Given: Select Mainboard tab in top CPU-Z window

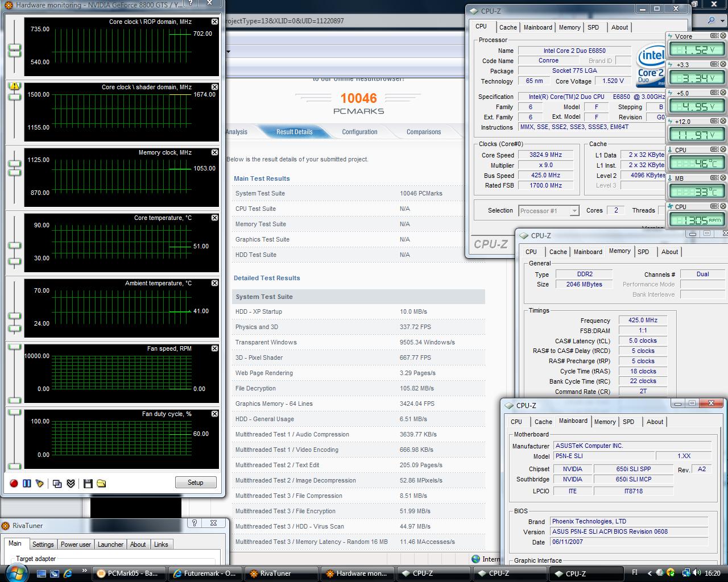Looking at the screenshot, I should [x=537, y=27].
